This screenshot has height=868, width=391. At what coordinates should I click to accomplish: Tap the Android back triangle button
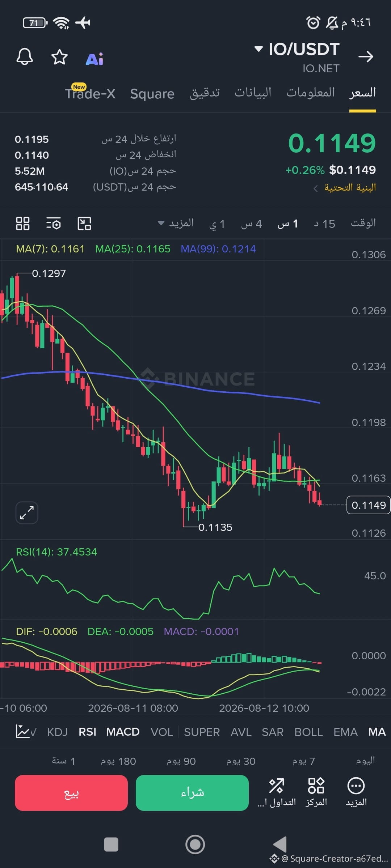(x=280, y=844)
